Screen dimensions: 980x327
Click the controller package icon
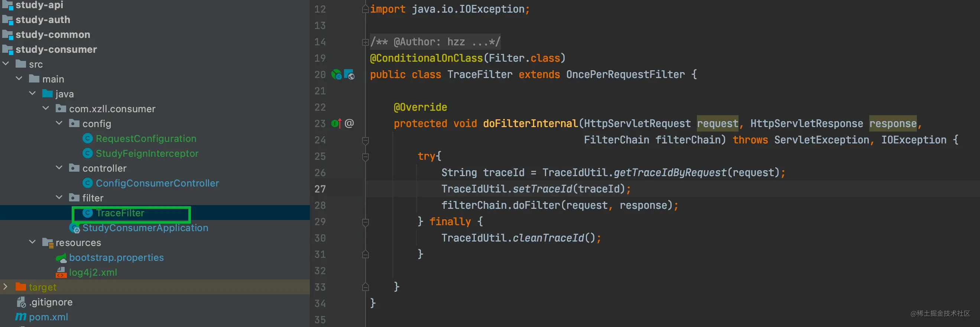(74, 168)
